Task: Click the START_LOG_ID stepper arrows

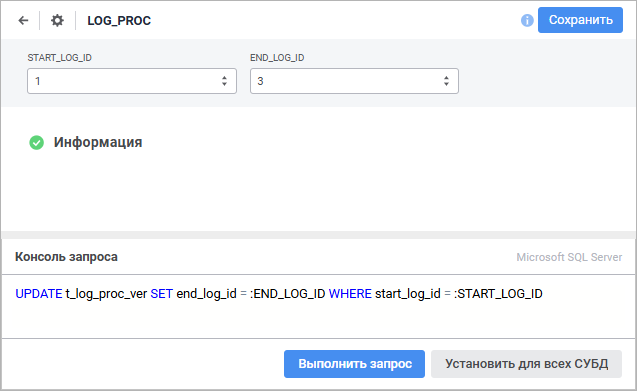Action: pos(224,81)
